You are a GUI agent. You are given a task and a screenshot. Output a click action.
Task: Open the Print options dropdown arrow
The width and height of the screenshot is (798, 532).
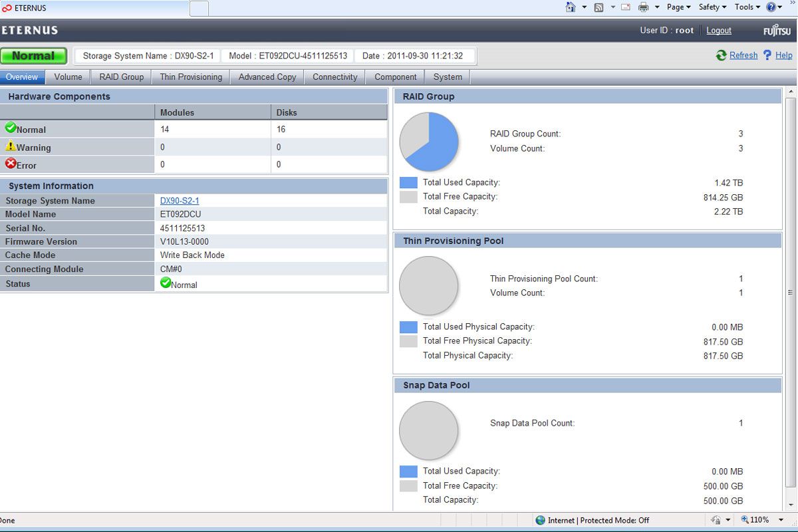[657, 7]
